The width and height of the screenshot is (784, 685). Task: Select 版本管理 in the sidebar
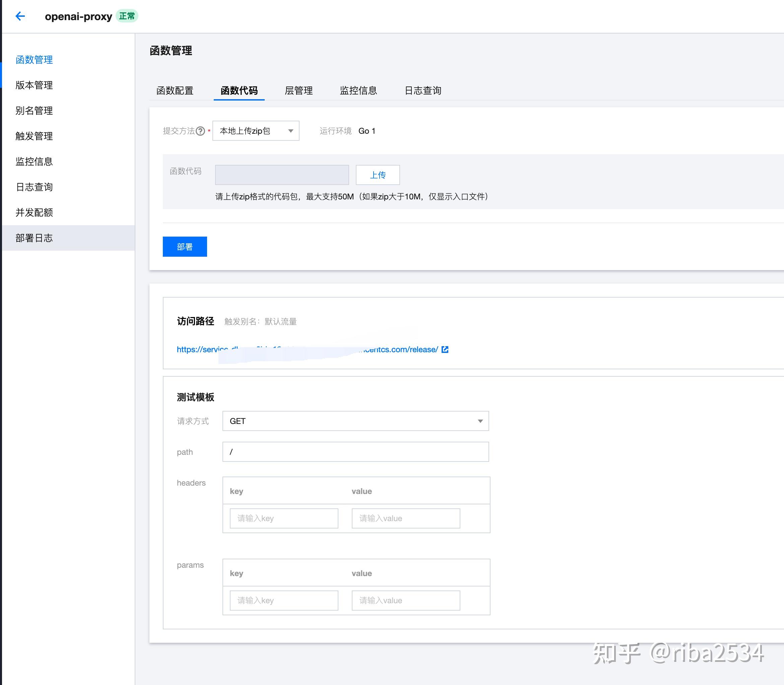click(x=34, y=85)
